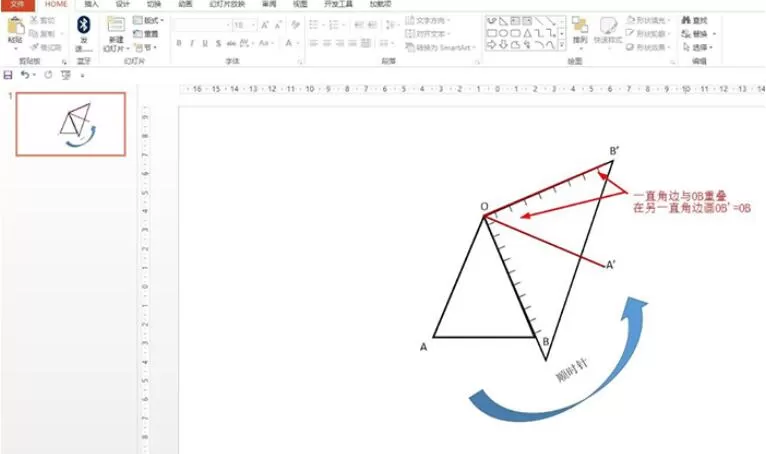Expand the shapes gallery More arrow
766x454 pixels.
pyautogui.click(x=562, y=45)
